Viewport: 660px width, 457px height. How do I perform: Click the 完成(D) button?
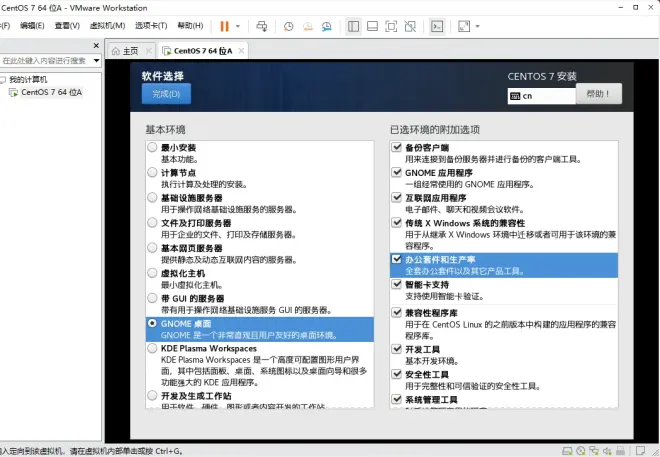[166, 93]
